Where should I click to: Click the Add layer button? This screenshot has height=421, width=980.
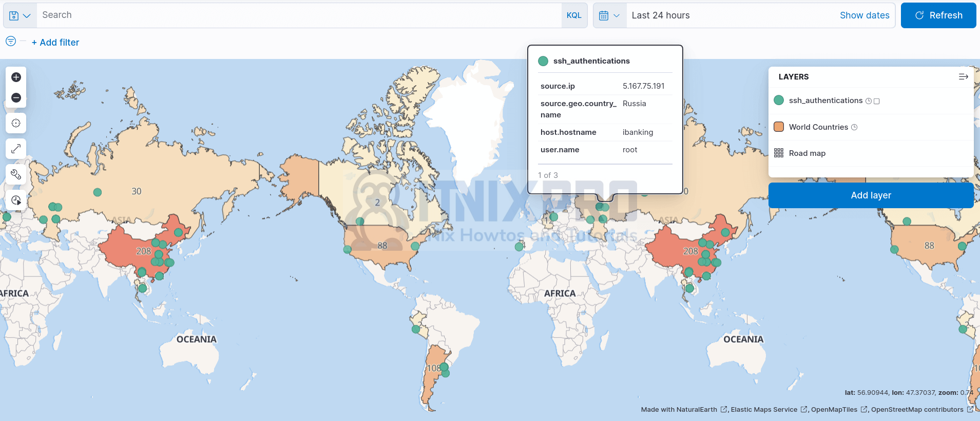coord(871,195)
